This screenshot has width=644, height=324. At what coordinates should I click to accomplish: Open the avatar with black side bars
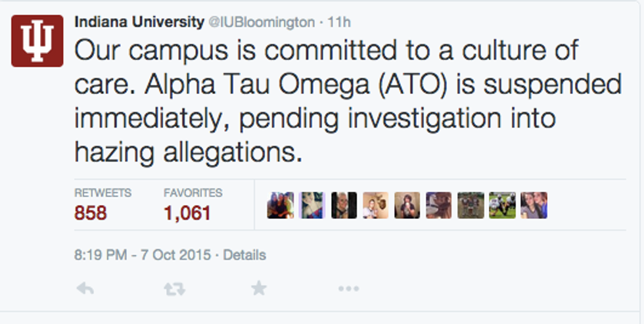click(x=344, y=205)
